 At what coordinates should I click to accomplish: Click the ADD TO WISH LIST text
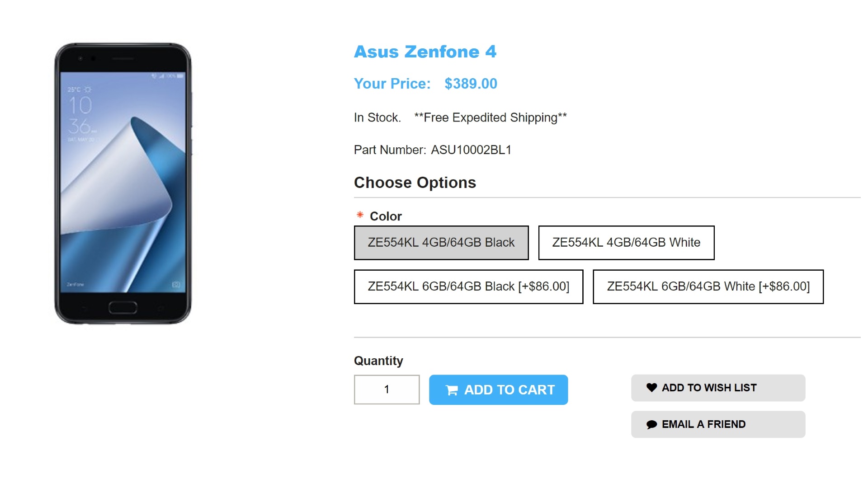(x=709, y=388)
